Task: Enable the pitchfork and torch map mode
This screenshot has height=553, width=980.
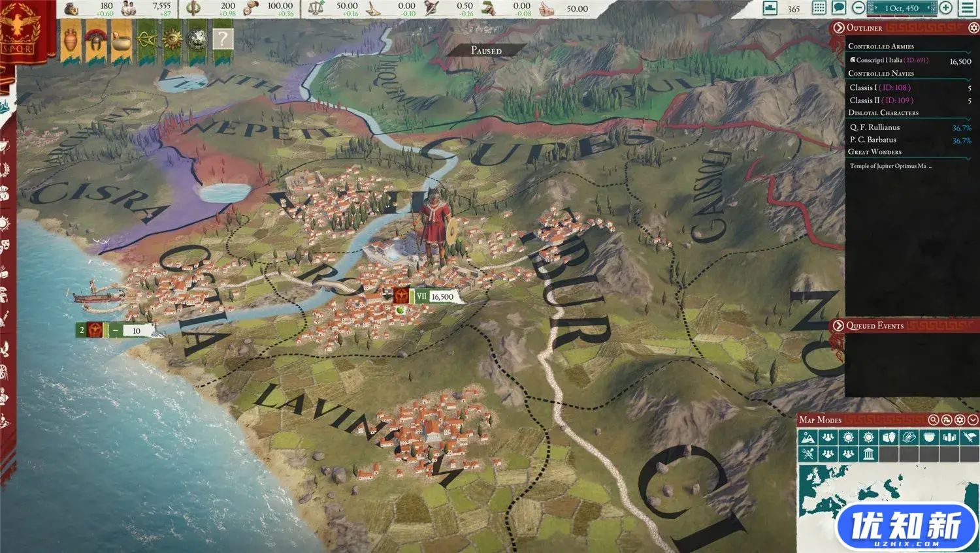Action: [x=808, y=454]
